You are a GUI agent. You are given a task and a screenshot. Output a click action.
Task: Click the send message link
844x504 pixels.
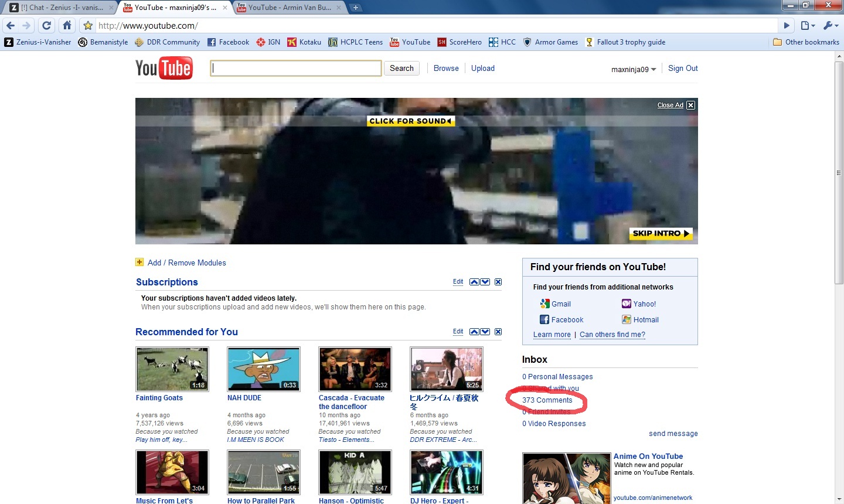673,434
